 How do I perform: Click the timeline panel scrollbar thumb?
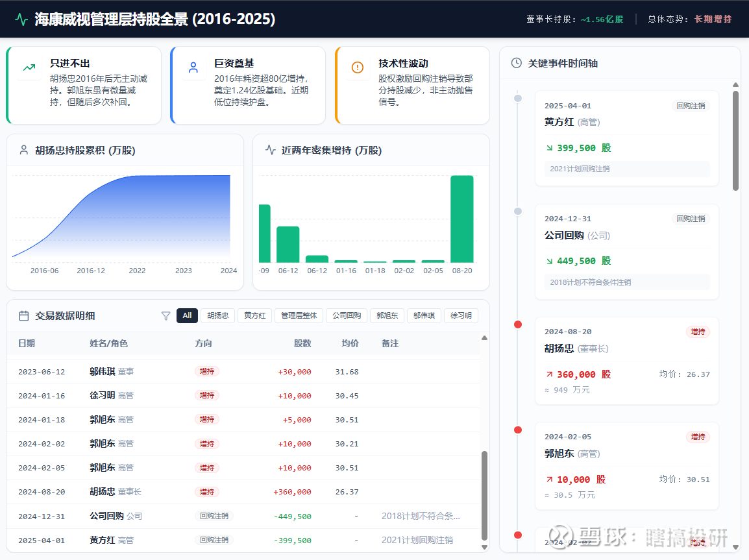click(x=735, y=141)
